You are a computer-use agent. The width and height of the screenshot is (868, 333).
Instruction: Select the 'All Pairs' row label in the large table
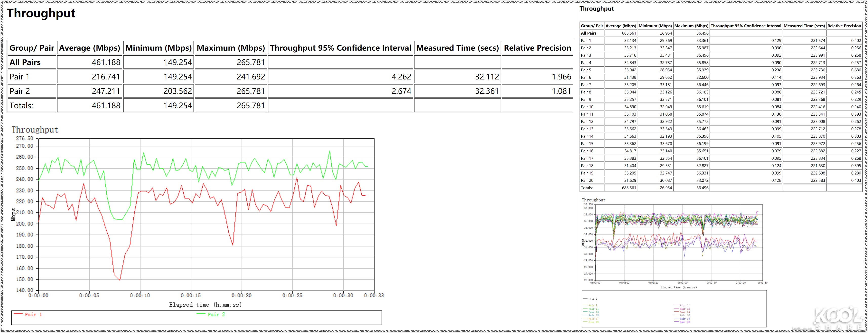pos(25,62)
